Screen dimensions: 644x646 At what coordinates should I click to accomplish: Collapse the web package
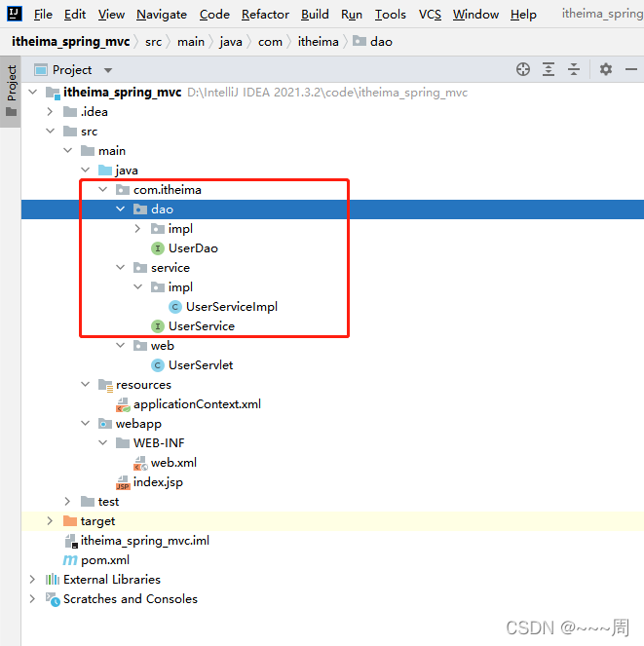pyautogui.click(x=120, y=345)
